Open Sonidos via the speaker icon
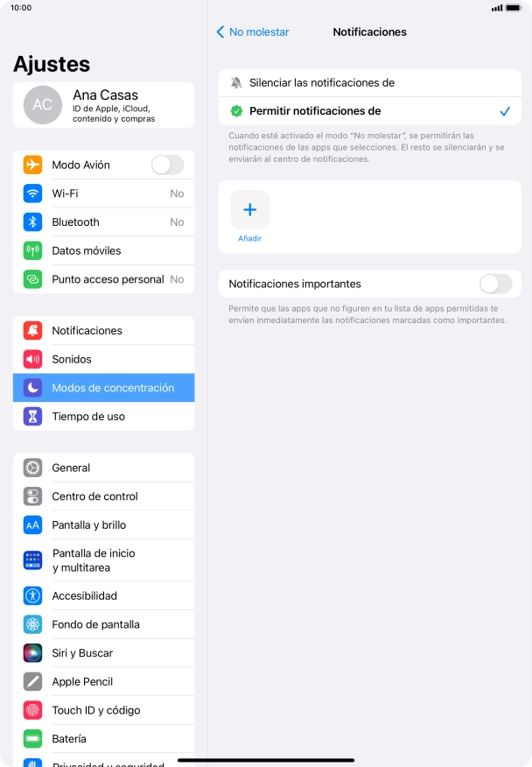 pyautogui.click(x=32, y=359)
